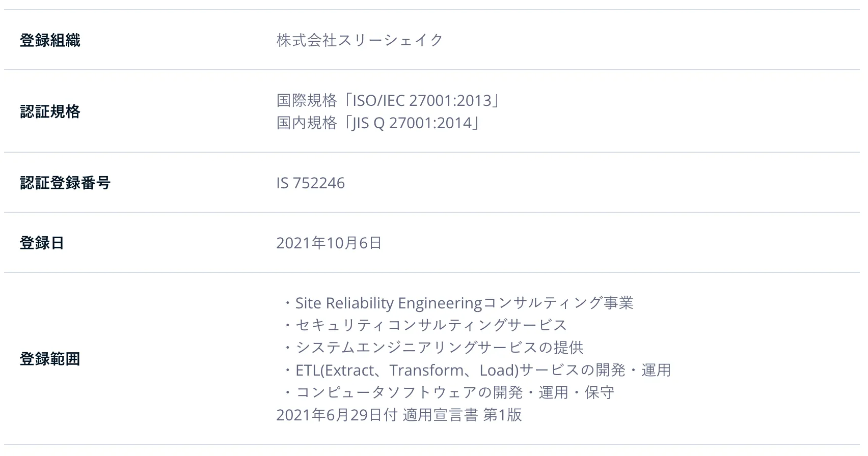Click the date 2021年6月29日付 in the scope cell
Screen dimensions: 868x456
click(336, 415)
